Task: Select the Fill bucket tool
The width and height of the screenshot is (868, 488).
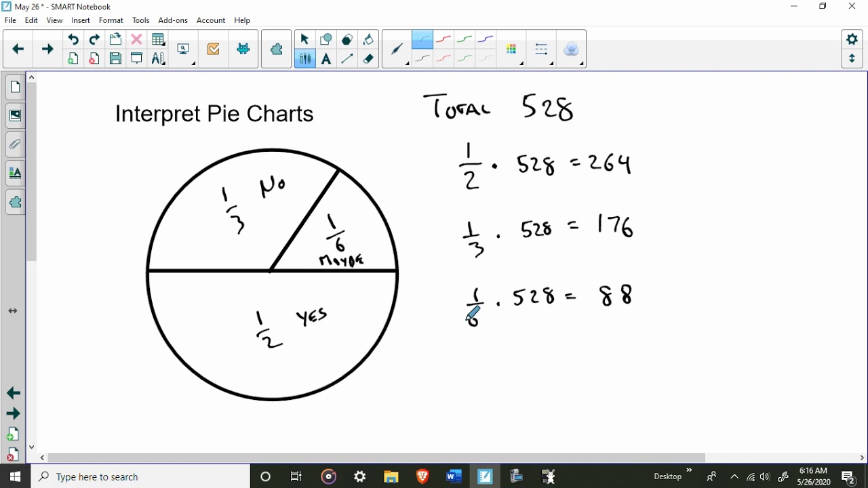Action: [368, 39]
